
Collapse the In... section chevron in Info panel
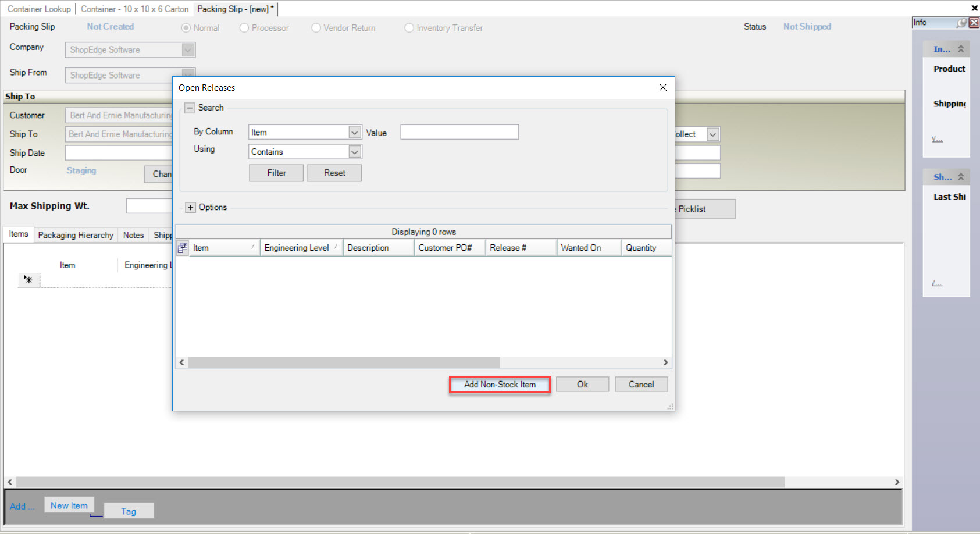pos(961,49)
